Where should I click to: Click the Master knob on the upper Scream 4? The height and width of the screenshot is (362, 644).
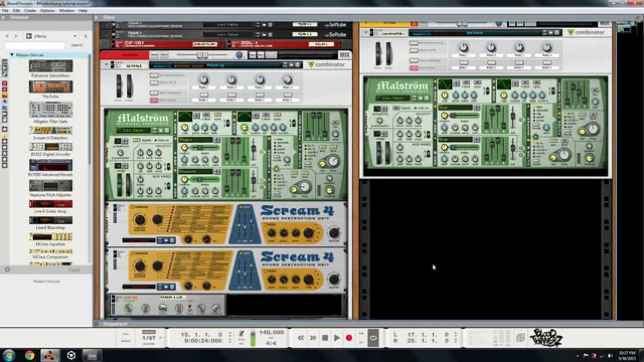point(334,233)
